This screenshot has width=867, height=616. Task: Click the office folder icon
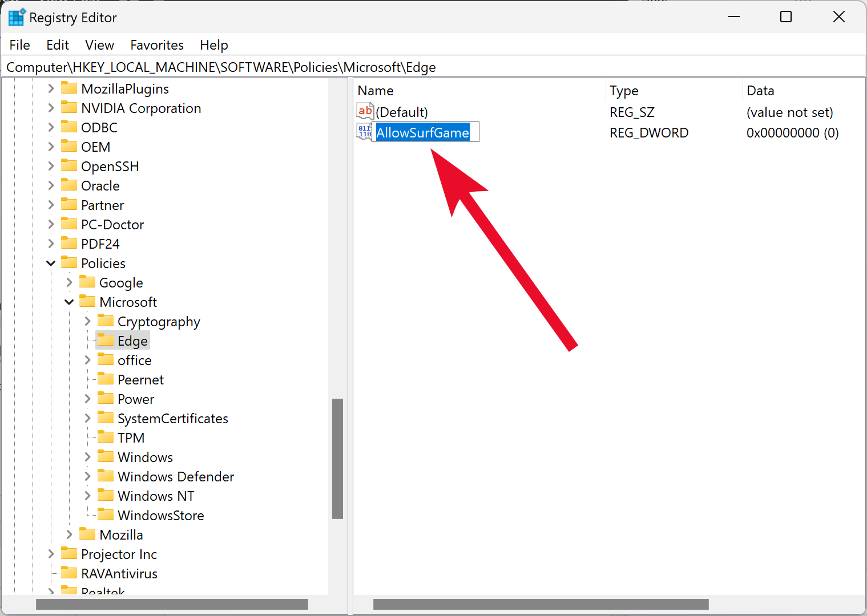click(106, 359)
